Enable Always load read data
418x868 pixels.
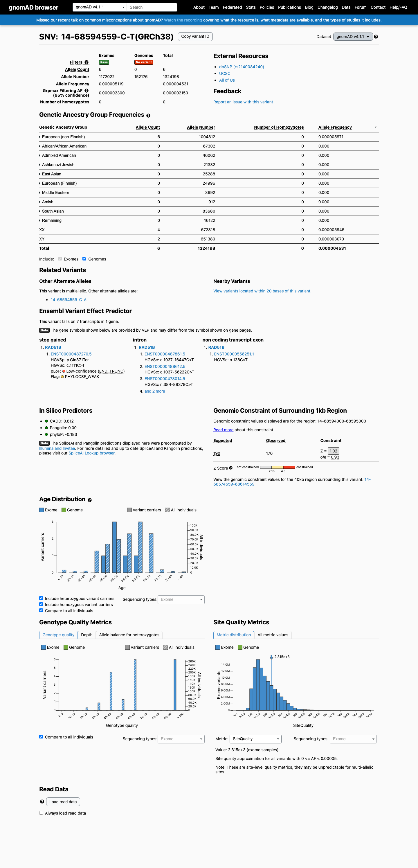click(41, 813)
